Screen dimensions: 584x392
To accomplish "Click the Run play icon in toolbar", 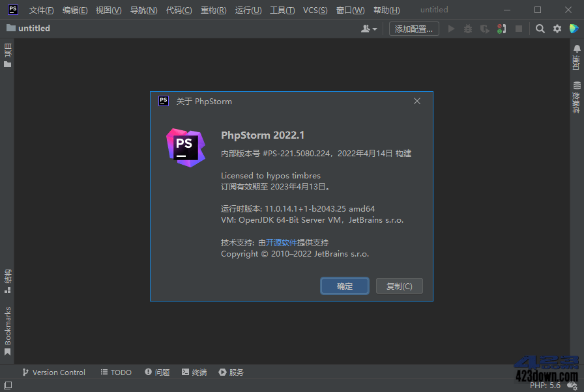I will click(451, 29).
